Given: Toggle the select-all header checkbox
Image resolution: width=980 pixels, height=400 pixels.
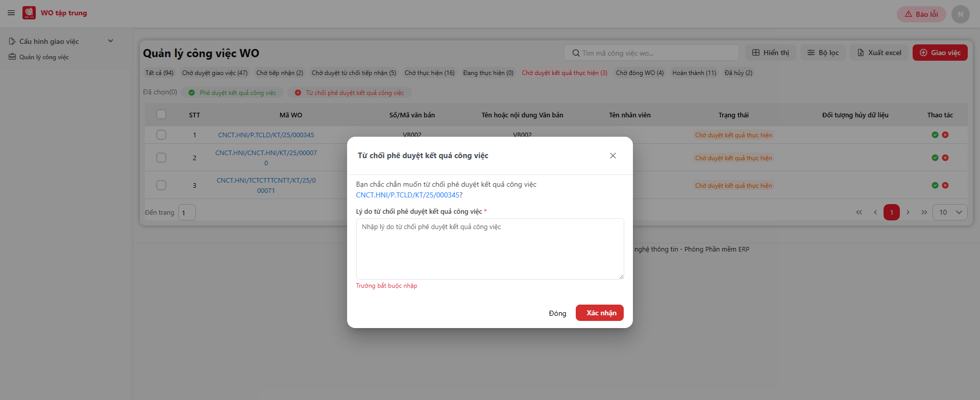Looking at the screenshot, I should click(161, 114).
